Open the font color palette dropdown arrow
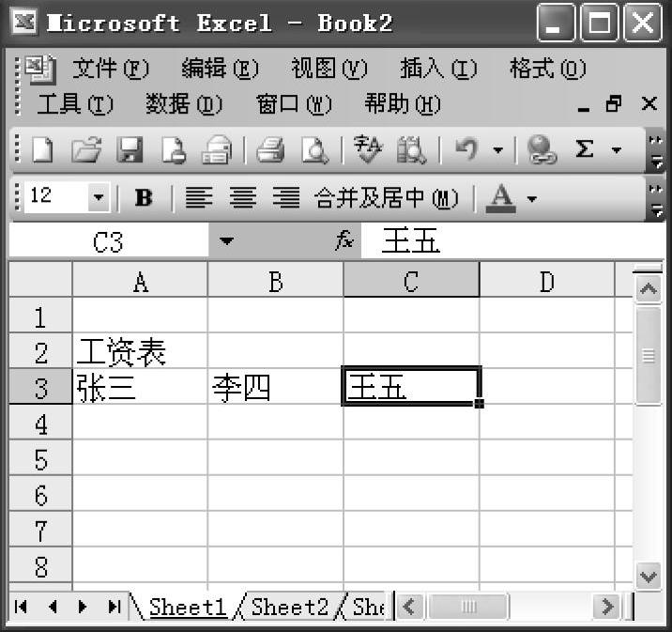The image size is (672, 632). coord(532,198)
